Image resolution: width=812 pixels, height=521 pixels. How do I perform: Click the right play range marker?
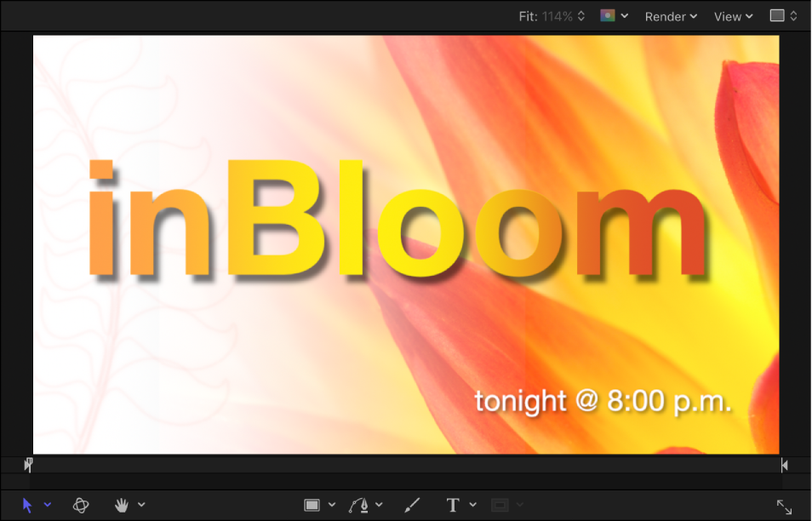(784, 465)
